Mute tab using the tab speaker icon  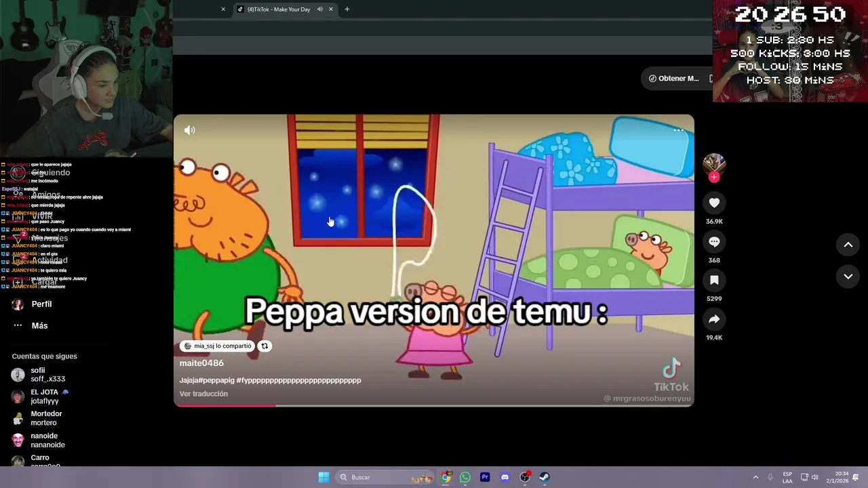pyautogui.click(x=319, y=9)
